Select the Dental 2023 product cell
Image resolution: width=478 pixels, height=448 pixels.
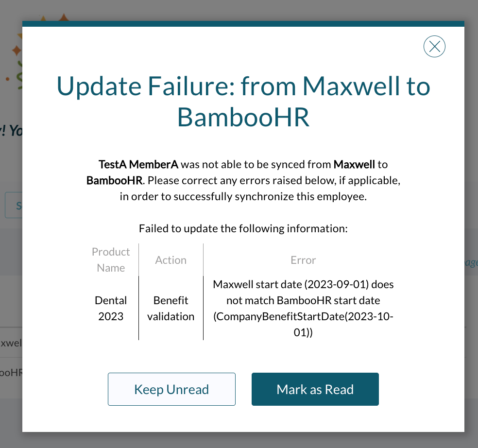point(111,309)
